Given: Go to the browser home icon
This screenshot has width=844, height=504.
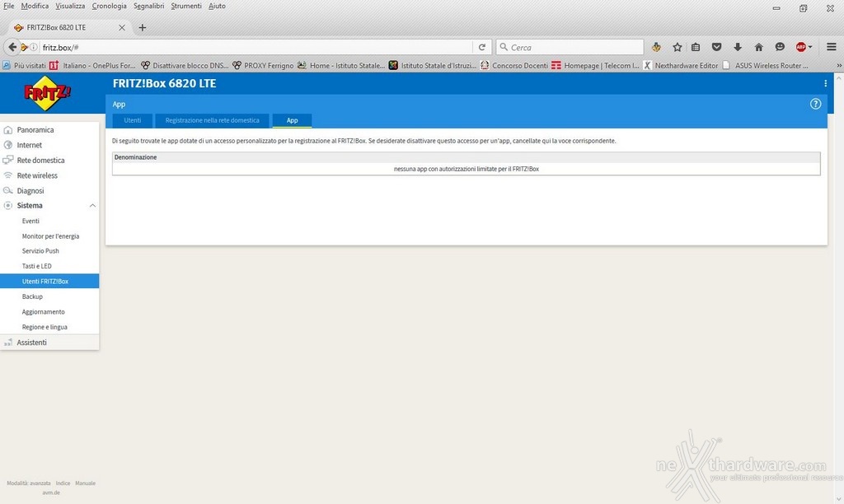Looking at the screenshot, I should pos(758,47).
